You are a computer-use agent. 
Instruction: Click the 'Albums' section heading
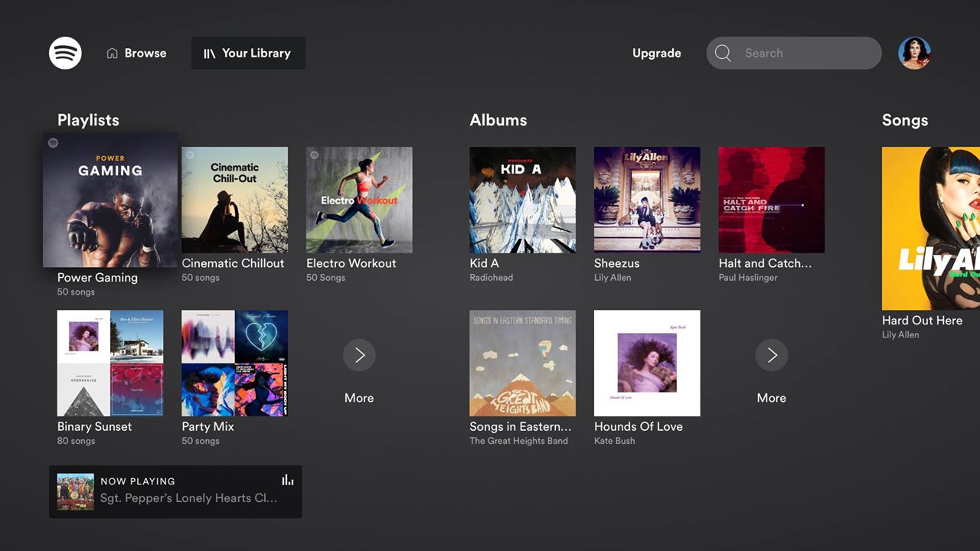pos(498,120)
